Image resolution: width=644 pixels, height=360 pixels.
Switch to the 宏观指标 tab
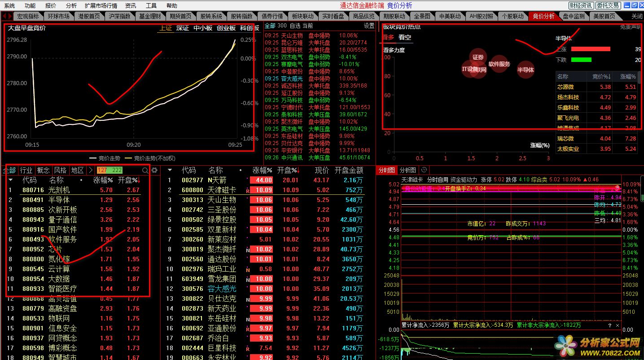[28, 16]
